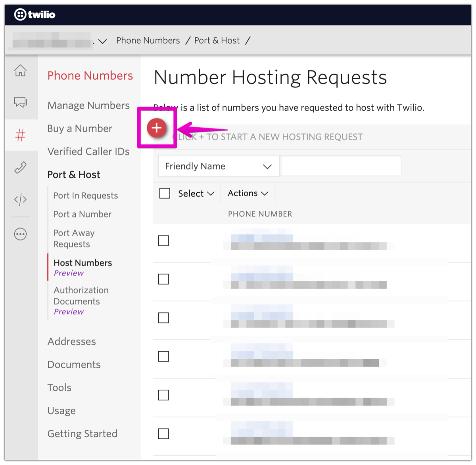Open the code brackets developer icon
476x465 pixels.
click(21, 199)
